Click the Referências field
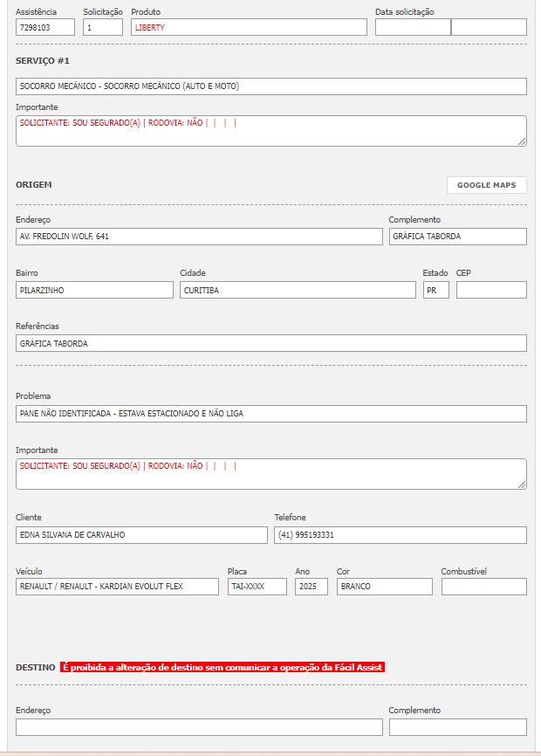Screen dimensions: 541x756 coord(270,343)
